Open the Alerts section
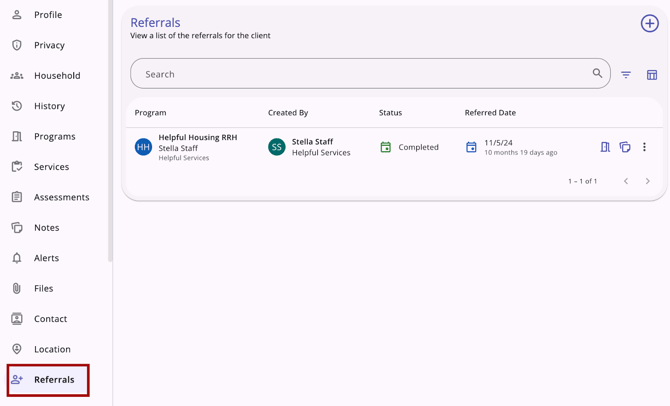This screenshot has width=670, height=406. [x=46, y=258]
